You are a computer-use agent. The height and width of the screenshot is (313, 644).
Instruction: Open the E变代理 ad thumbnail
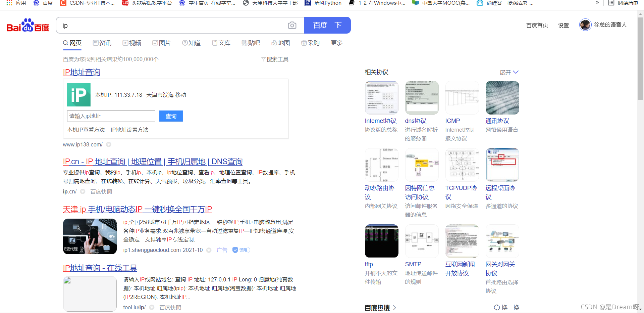click(x=90, y=236)
